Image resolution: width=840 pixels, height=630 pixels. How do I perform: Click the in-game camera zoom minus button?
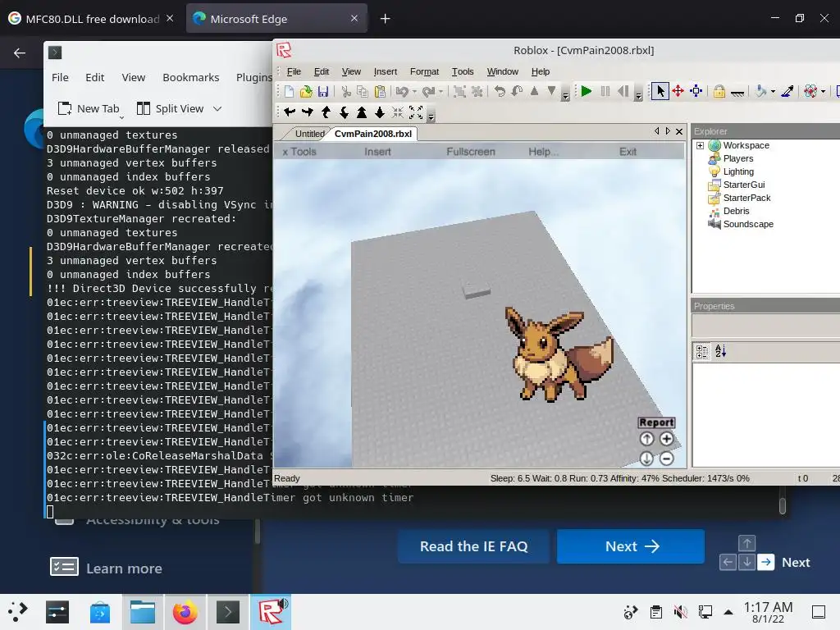[666, 459]
